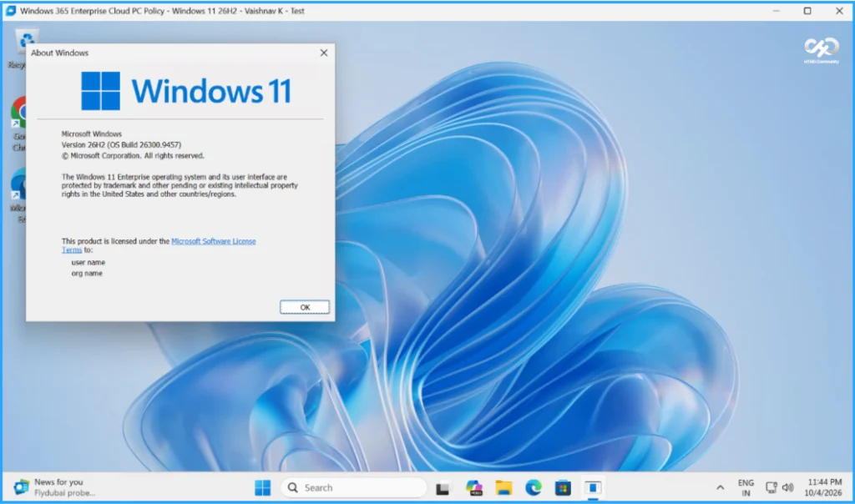Click the "user name" text line
The image size is (855, 504).
click(89, 263)
